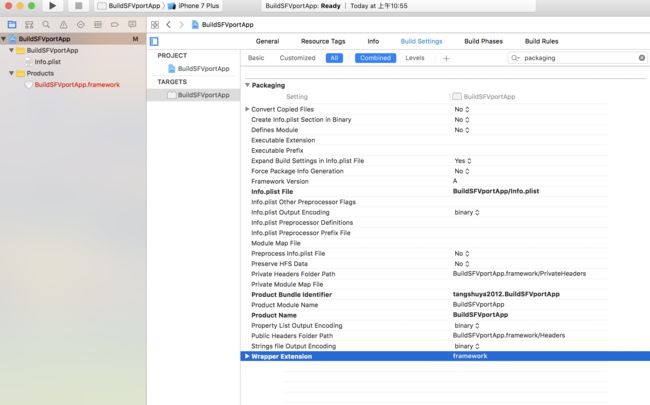Open the related items grid icon

coord(155,24)
